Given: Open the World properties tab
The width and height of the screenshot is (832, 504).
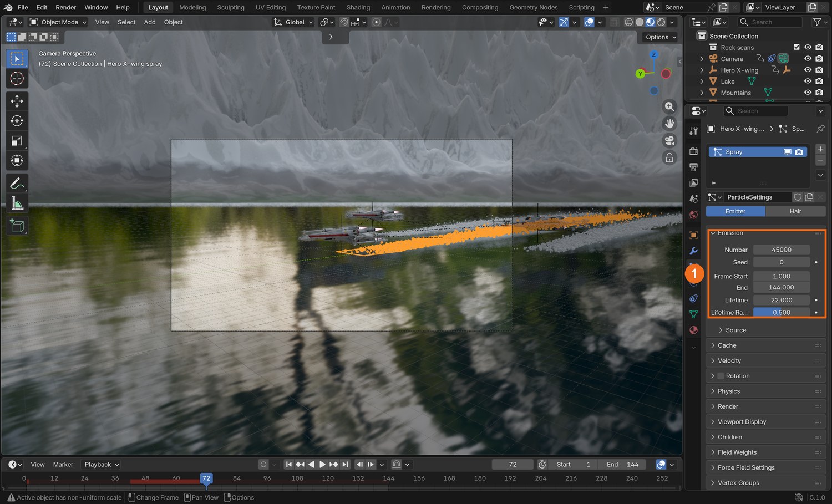Looking at the screenshot, I should pyautogui.click(x=693, y=215).
